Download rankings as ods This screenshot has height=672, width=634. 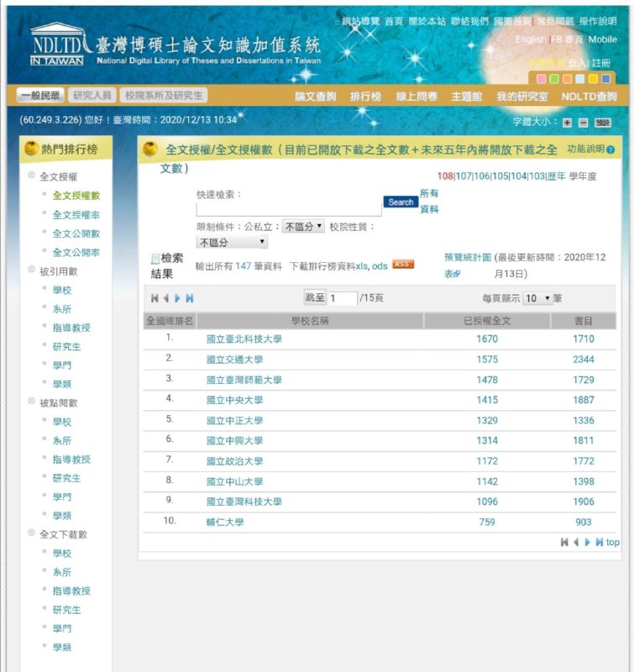coord(380,266)
